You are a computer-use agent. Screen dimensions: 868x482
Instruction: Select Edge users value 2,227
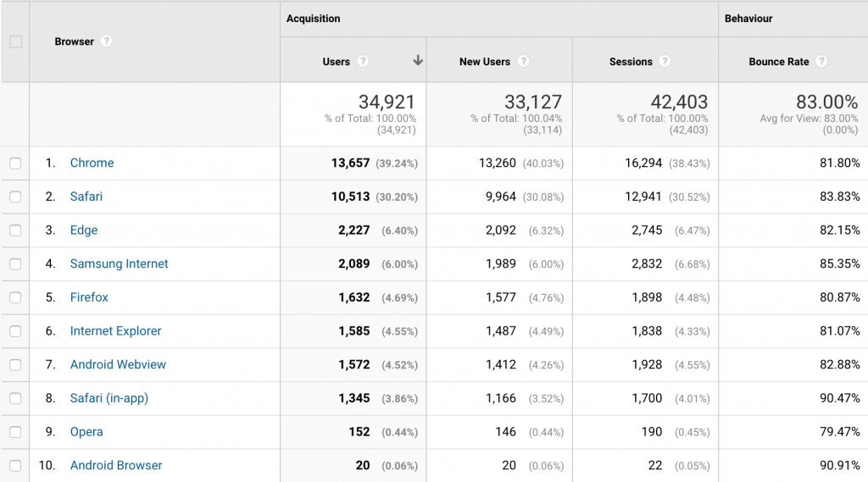pos(353,230)
